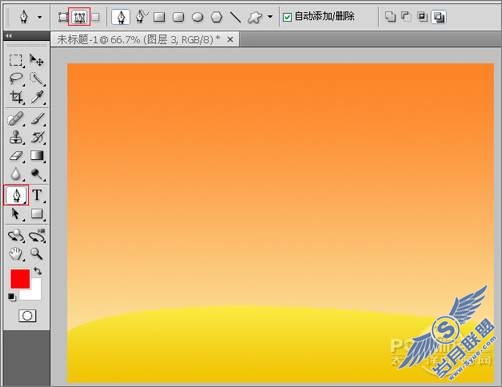Select the Pen tool in toolbox

[16, 195]
